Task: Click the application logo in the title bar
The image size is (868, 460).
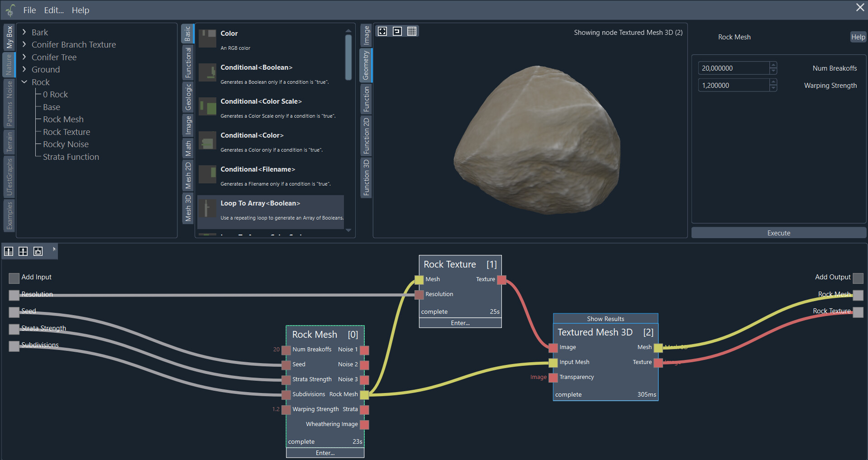Action: [x=10, y=10]
